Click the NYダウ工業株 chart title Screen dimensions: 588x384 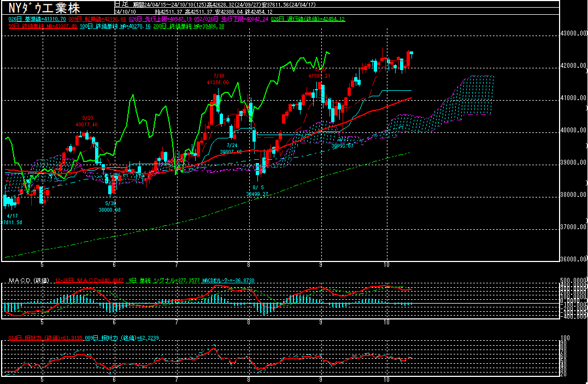coord(44,8)
